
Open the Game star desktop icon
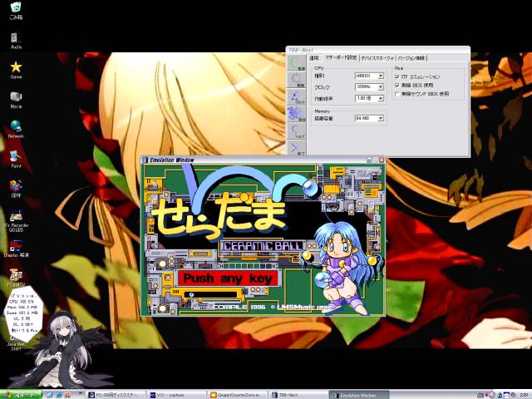(16, 70)
